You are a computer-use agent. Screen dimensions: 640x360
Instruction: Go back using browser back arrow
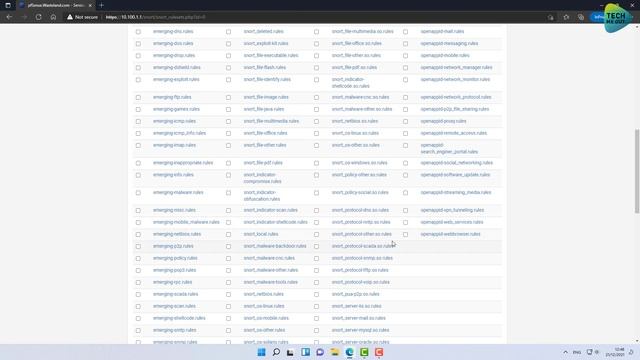coord(9,17)
